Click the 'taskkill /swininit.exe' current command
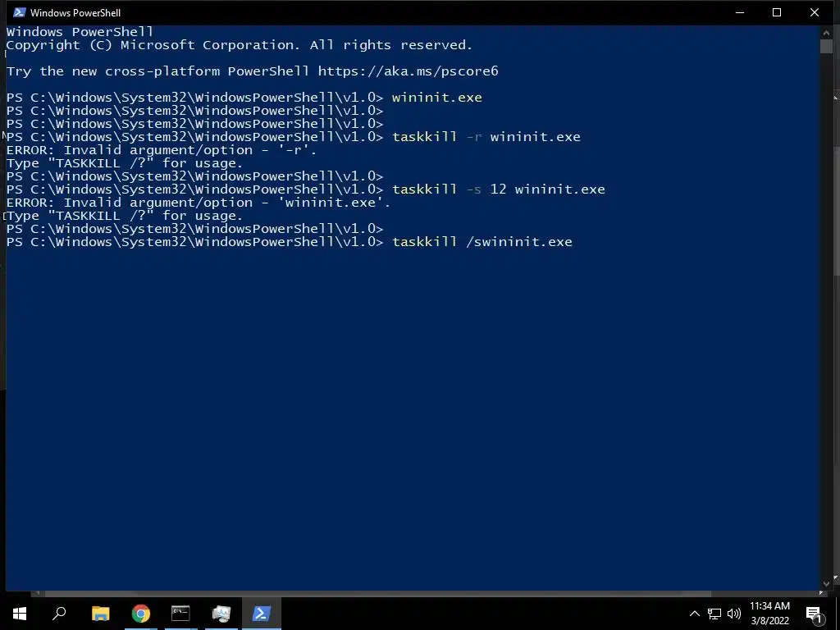Image resolution: width=840 pixels, height=630 pixels. pos(482,242)
